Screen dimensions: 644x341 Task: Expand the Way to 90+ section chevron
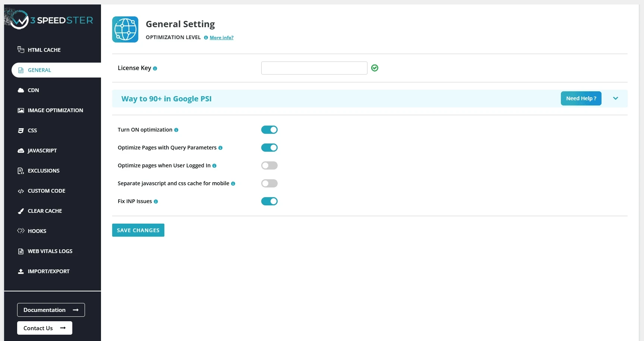(x=615, y=98)
